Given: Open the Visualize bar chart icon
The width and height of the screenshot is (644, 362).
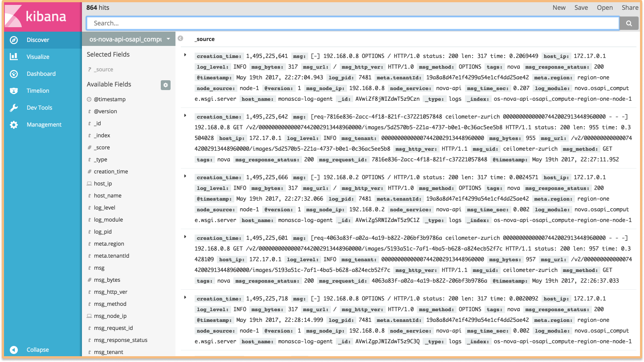Looking at the screenshot, I should coord(14,57).
